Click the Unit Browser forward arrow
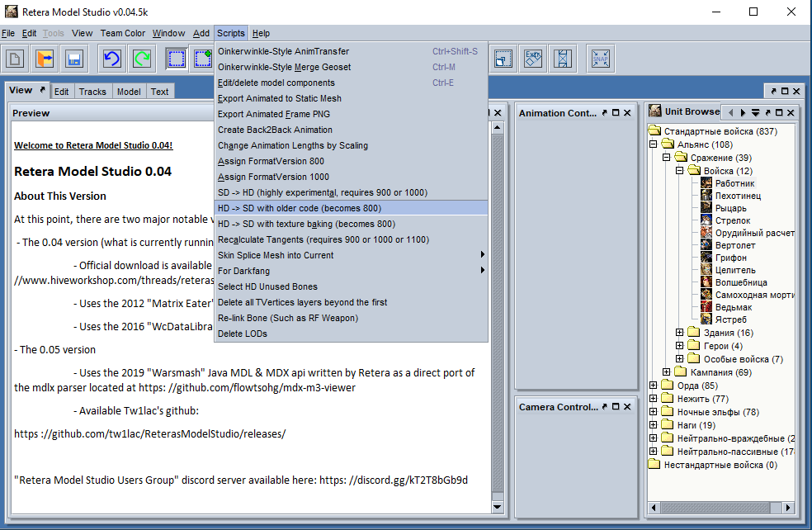This screenshot has width=812, height=530. (x=744, y=112)
